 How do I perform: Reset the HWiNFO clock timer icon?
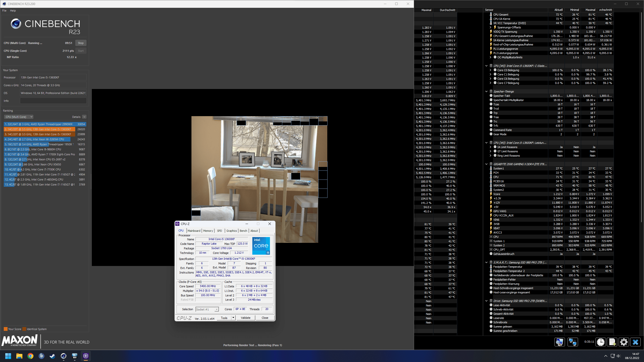tap(600, 342)
